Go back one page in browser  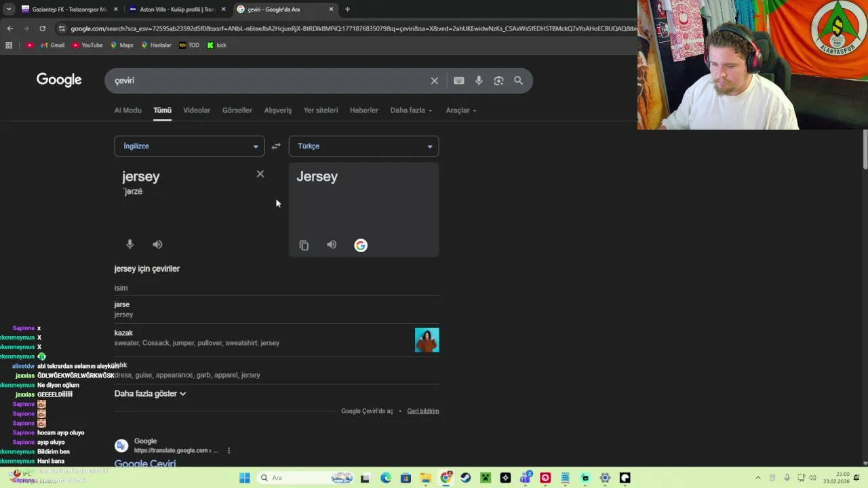tap(9, 28)
